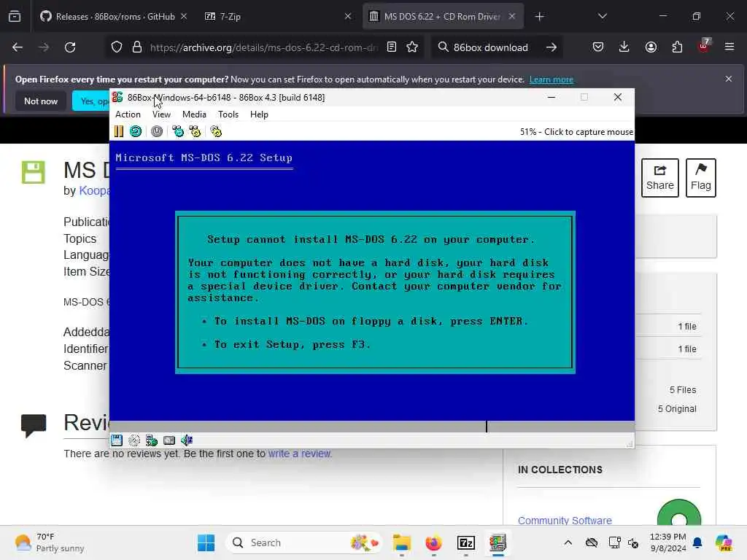Open the Action menu in 86Box
Screen dimensions: 747x560
coord(128,114)
